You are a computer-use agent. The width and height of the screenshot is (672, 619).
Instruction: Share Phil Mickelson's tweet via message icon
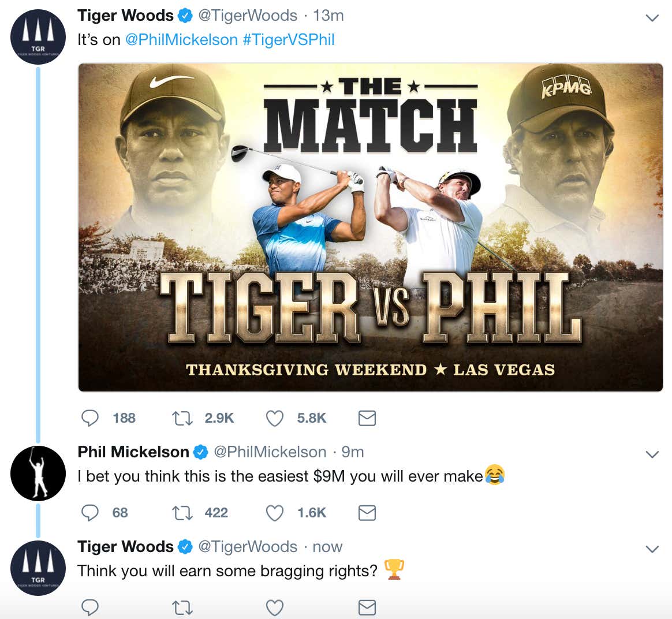[x=367, y=513]
